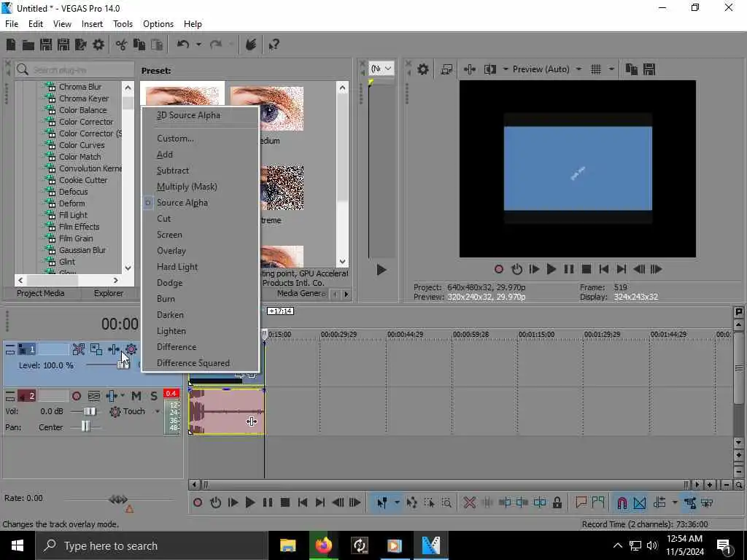Viewport: 747px width, 560px height.
Task: Open a project with the folder toolbar icon
Action: 28,44
